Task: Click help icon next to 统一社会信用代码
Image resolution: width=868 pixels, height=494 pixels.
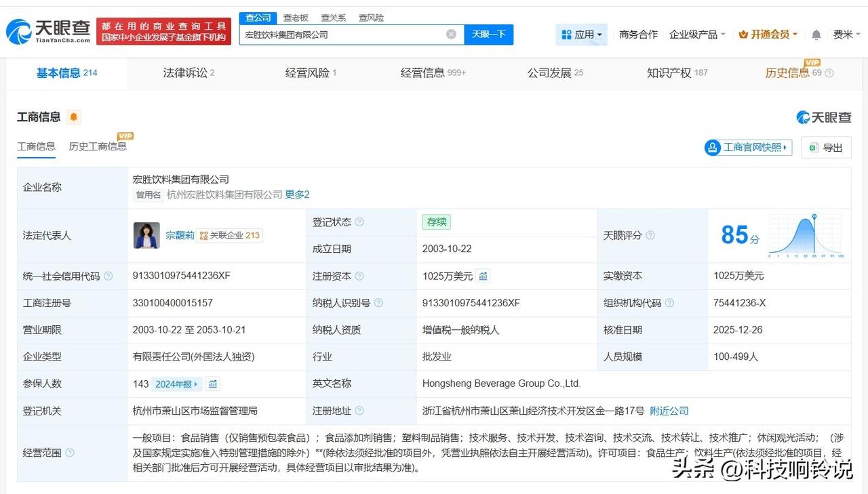Action: pos(108,276)
